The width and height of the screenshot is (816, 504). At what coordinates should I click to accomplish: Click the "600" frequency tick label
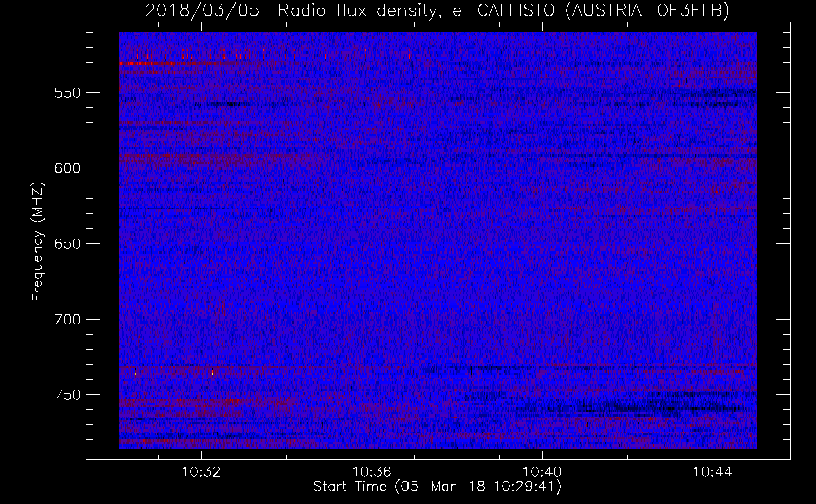tap(68, 168)
